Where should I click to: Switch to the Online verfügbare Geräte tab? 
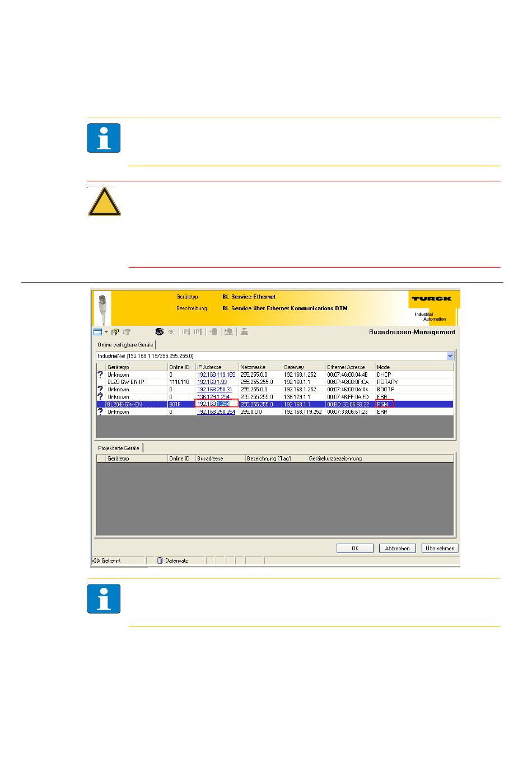125,345
